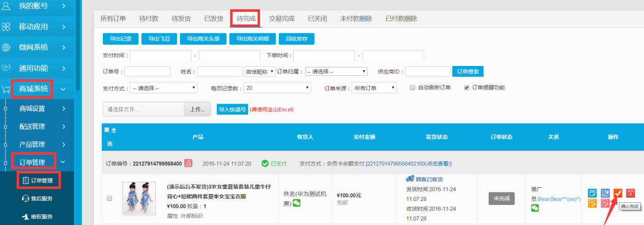Click the 上传... file upload button
644x225 pixels.
click(x=198, y=110)
